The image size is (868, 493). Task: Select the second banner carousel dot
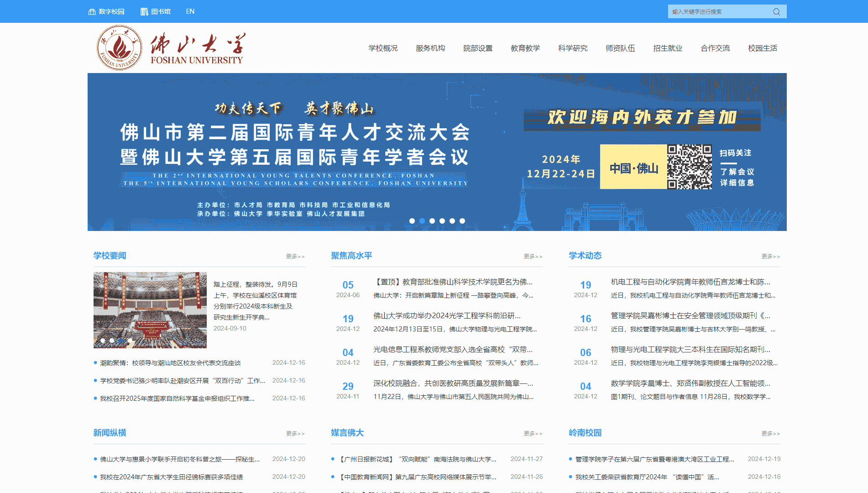pyautogui.click(x=422, y=221)
